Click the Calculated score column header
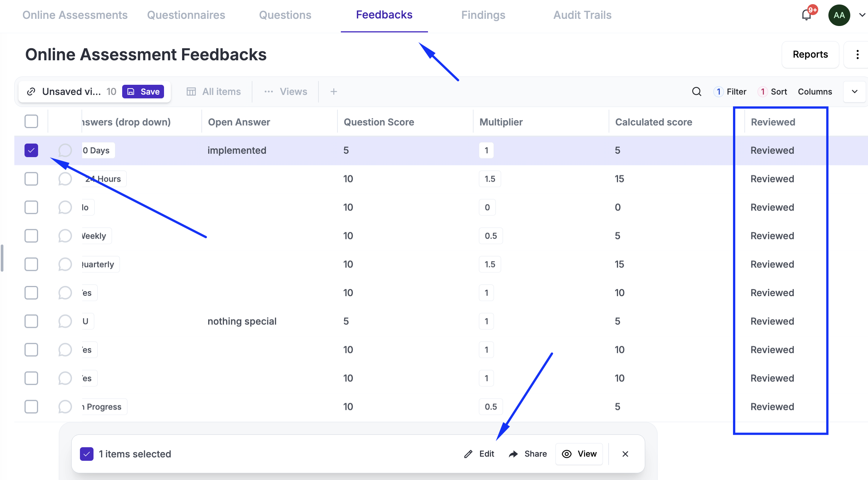The height and width of the screenshot is (480, 868). tap(653, 122)
